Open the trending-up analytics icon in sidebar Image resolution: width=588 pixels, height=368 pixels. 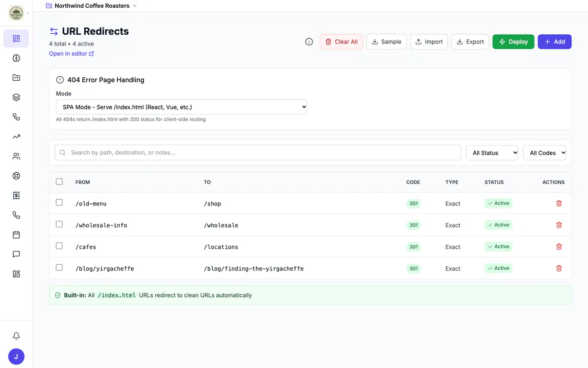coord(16,136)
